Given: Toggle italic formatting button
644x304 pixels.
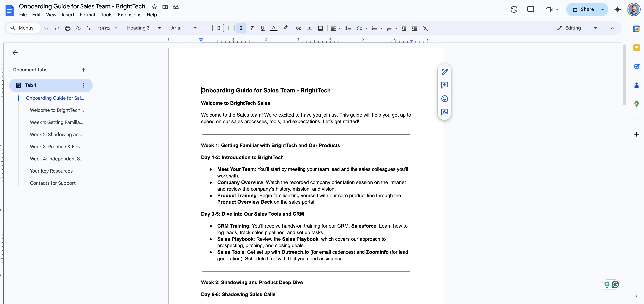Looking at the screenshot, I should [252, 28].
